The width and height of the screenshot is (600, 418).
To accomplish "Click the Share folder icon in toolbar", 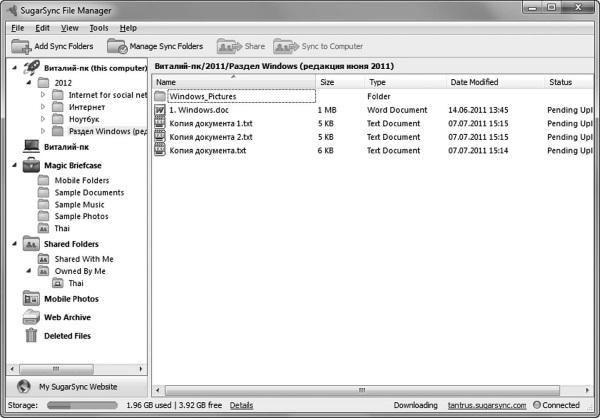I will (x=229, y=46).
